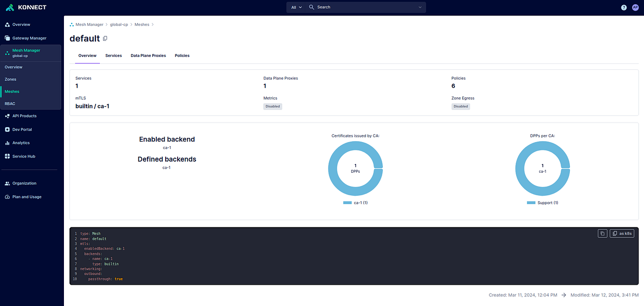
Task: Select the Overview tab of the mesh
Action: coord(87,56)
